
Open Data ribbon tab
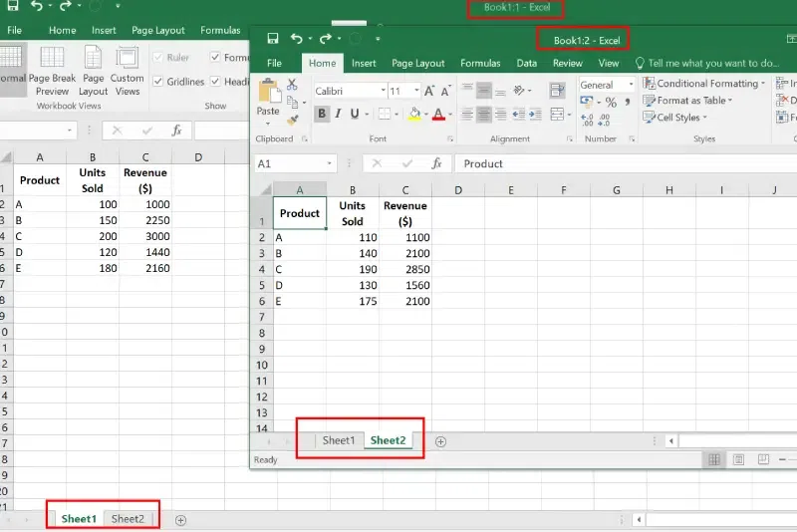click(x=527, y=63)
